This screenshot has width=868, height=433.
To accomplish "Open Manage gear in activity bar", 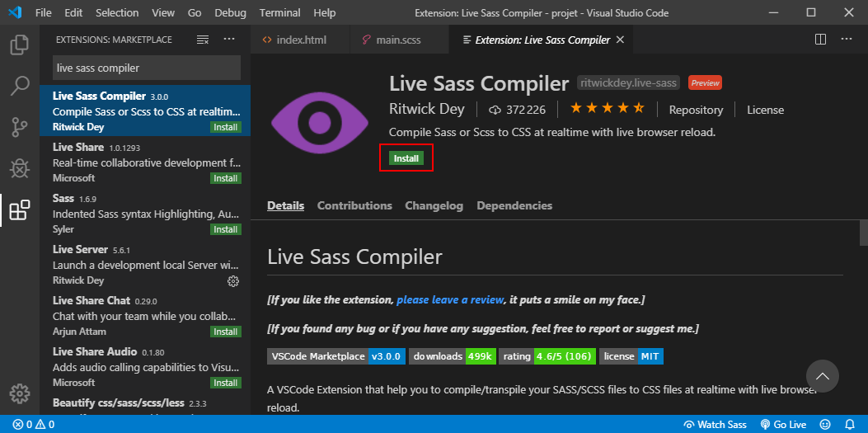I will (20, 393).
